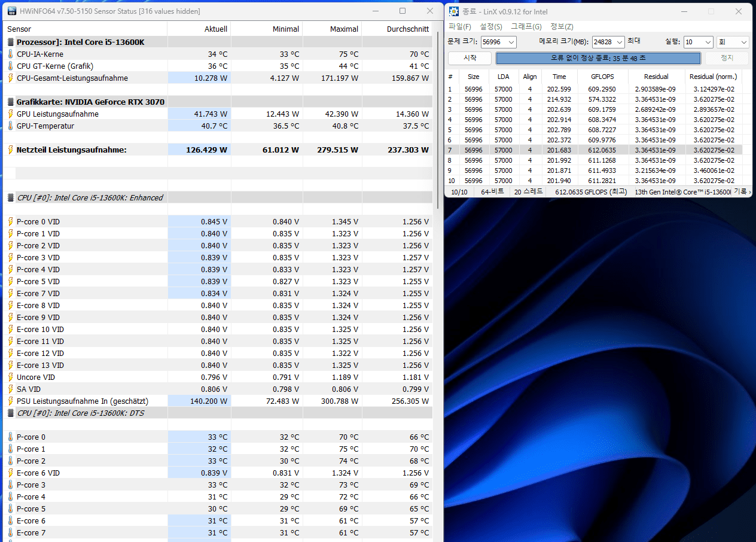
Task: Click the Sensor column header
Action: click(86, 29)
